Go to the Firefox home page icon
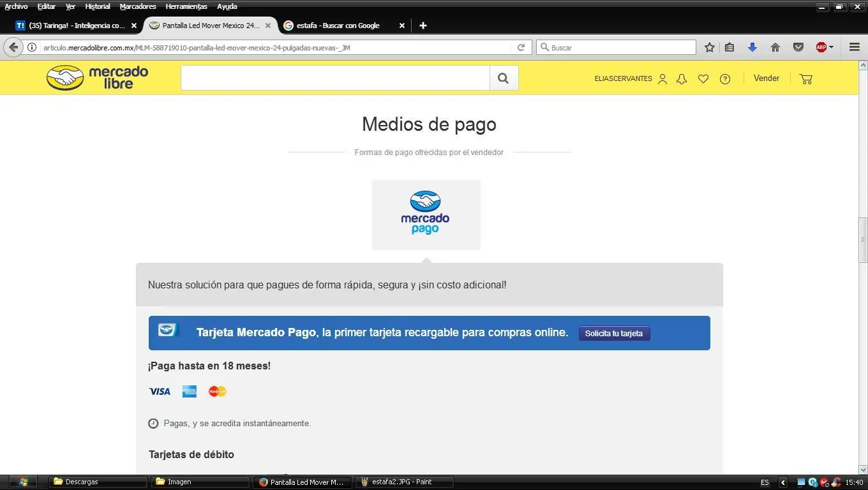Image resolution: width=868 pixels, height=490 pixels. (775, 47)
